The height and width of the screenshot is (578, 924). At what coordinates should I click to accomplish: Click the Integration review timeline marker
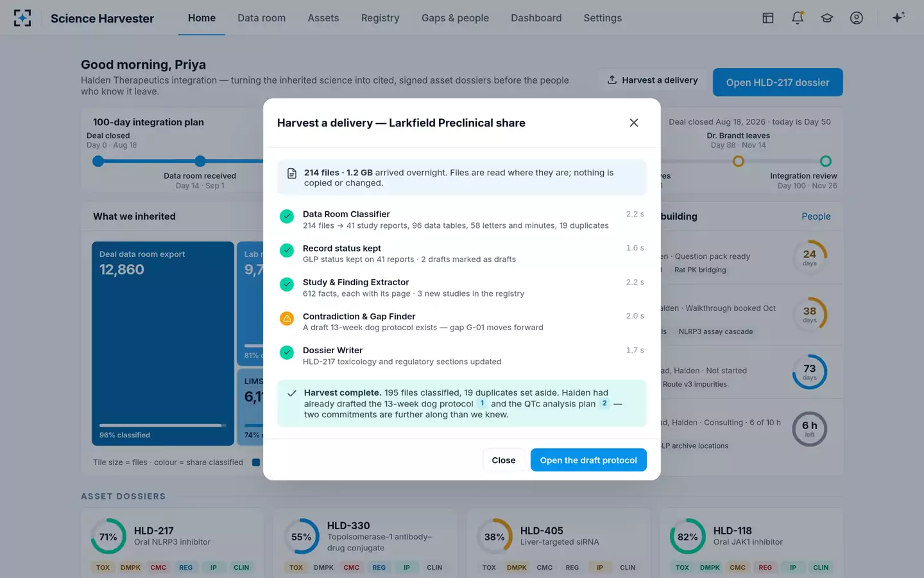click(826, 161)
